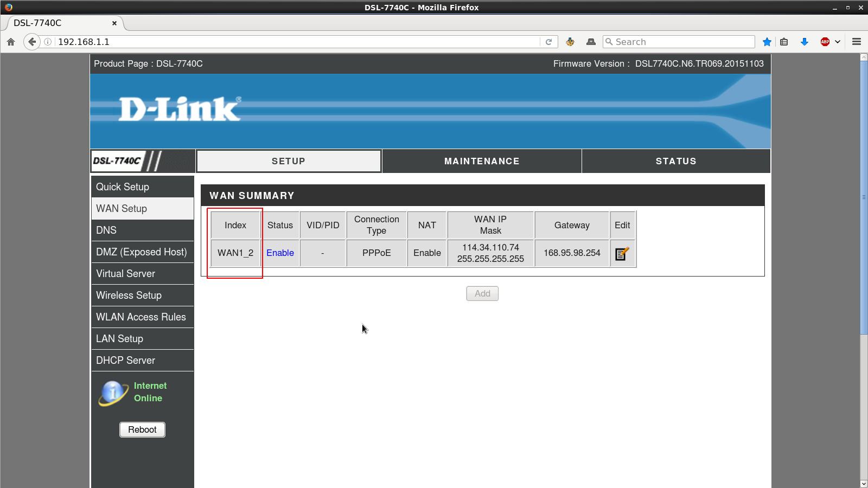
Task: Click the gateway 168.95.98.254 cell
Action: pyautogui.click(x=572, y=253)
